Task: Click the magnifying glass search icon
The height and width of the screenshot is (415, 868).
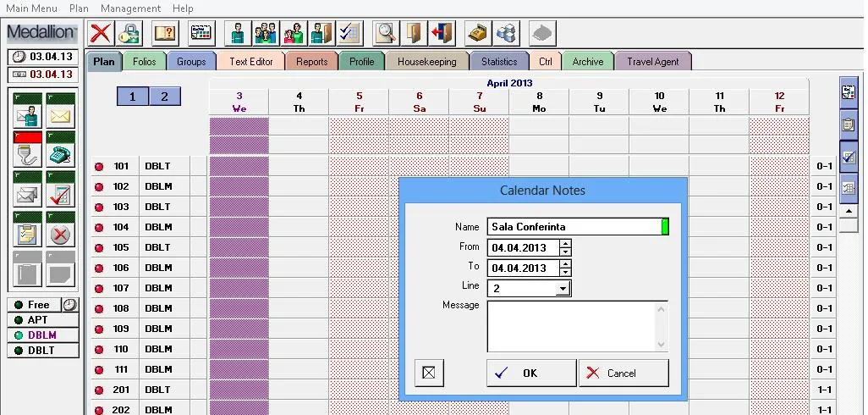Action: pyautogui.click(x=385, y=33)
